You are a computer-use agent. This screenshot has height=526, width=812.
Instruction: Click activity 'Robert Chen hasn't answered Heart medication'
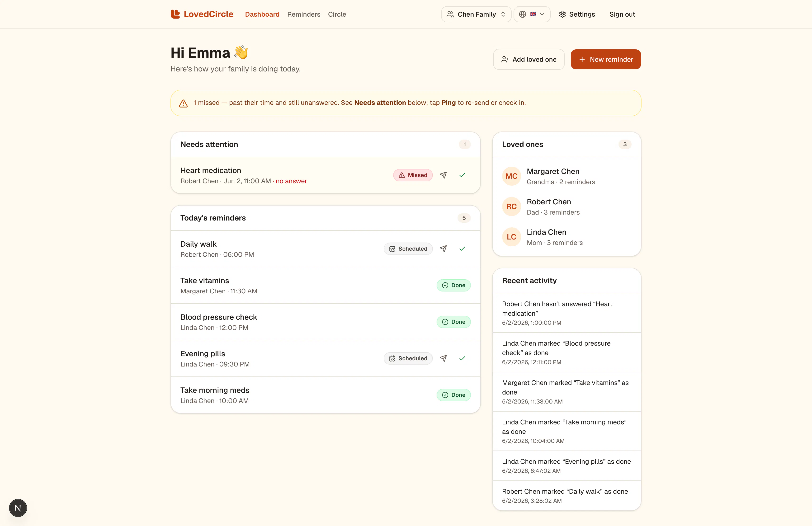[x=566, y=313]
